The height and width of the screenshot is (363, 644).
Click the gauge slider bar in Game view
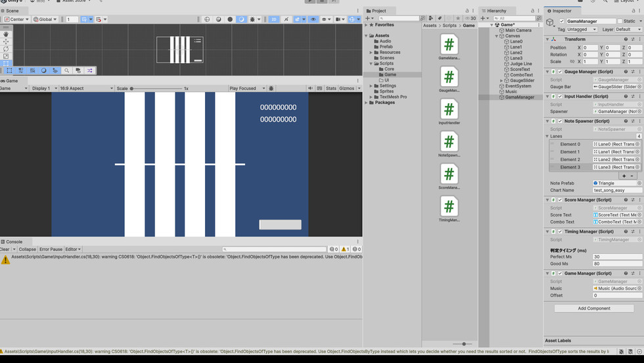pos(280,224)
